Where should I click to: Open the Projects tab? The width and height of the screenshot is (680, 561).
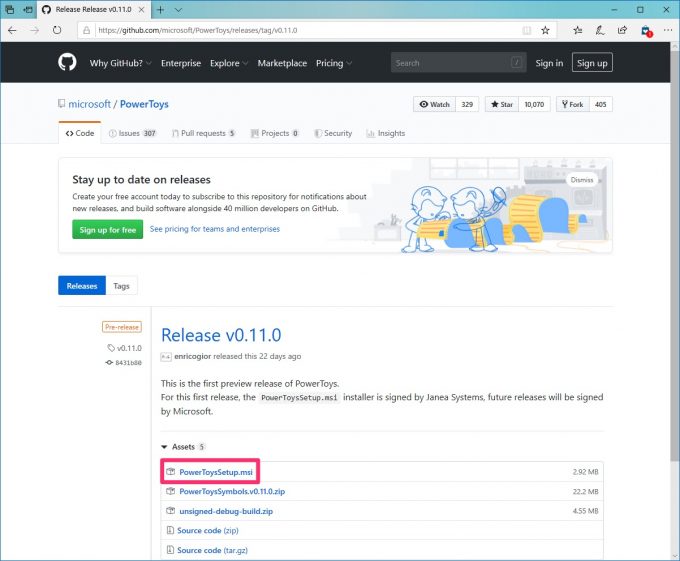point(275,133)
